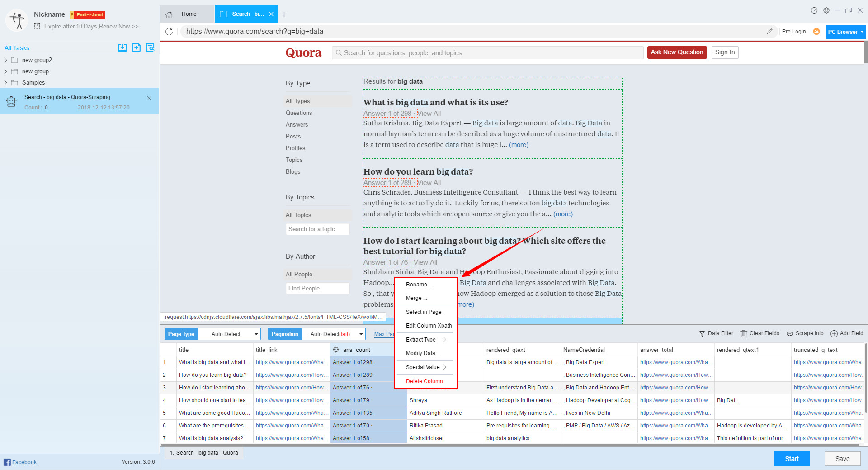Open the help question mark icon

pyautogui.click(x=814, y=10)
